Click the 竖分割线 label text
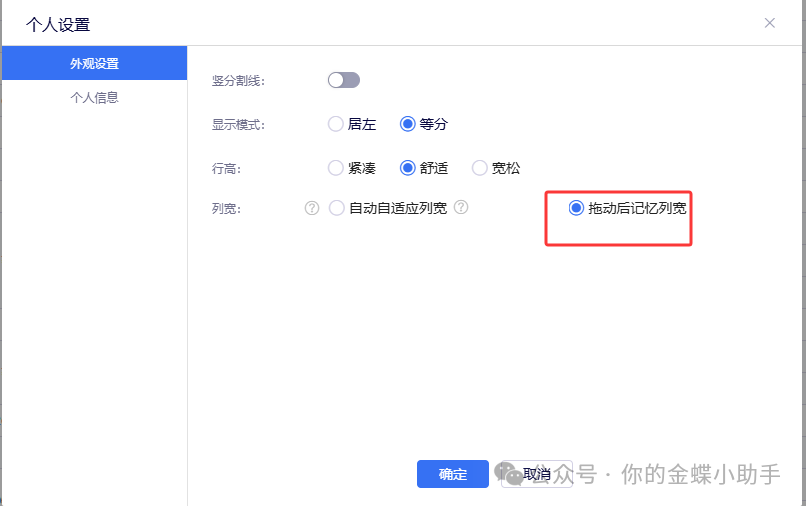This screenshot has height=506, width=806. 238,81
